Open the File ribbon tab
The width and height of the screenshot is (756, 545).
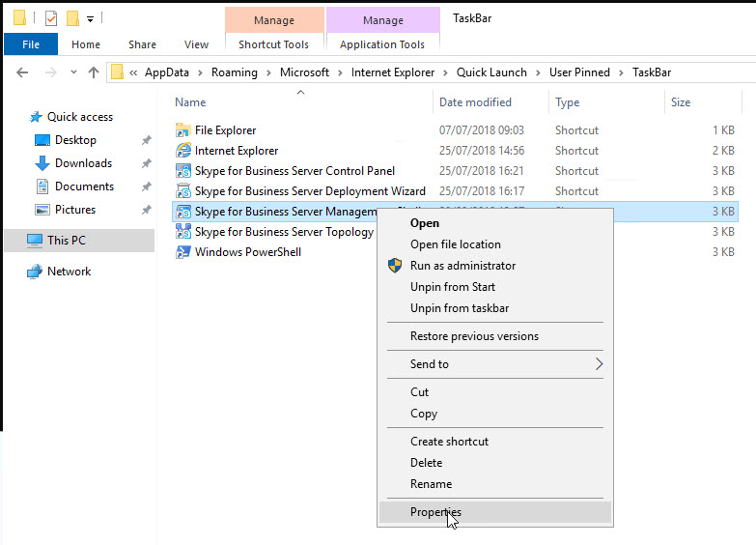[x=31, y=44]
